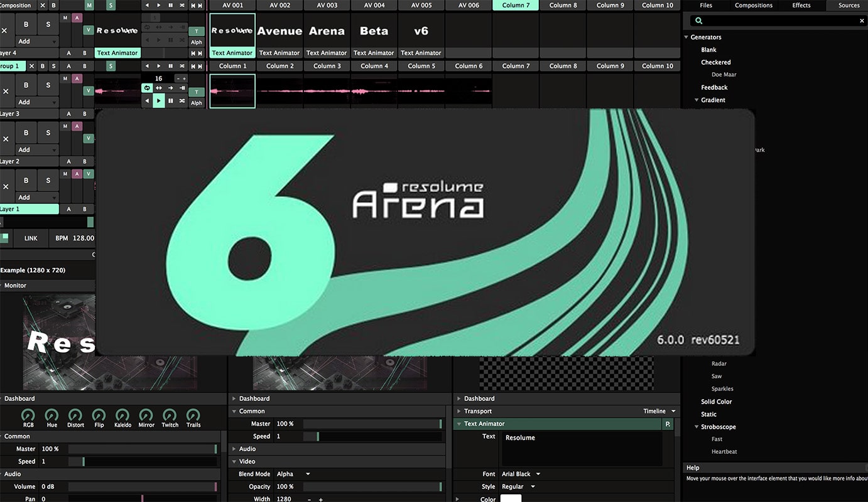Toggle the V video button on Layer 1

pyautogui.click(x=89, y=174)
